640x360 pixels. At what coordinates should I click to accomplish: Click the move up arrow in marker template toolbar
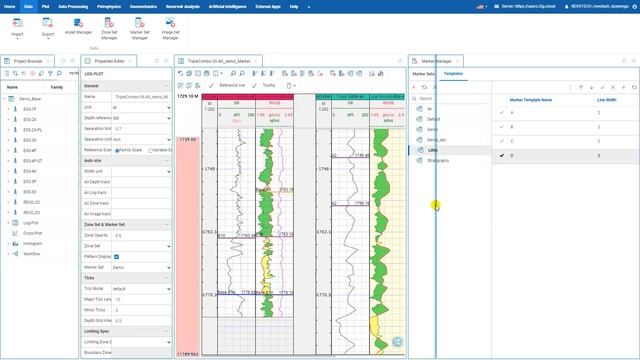(581, 87)
